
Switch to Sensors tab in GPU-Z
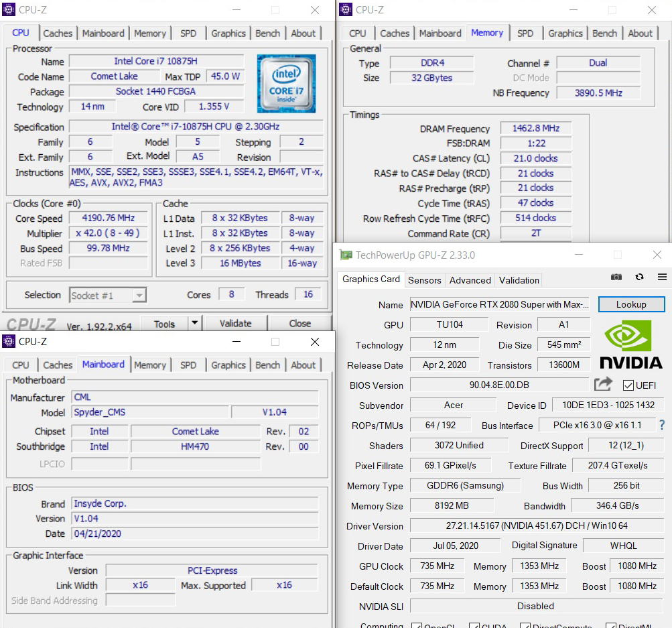424,280
